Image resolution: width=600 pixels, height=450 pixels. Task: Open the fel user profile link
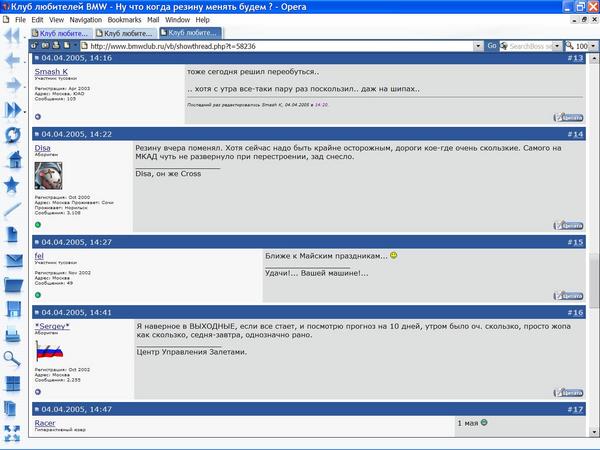point(39,256)
